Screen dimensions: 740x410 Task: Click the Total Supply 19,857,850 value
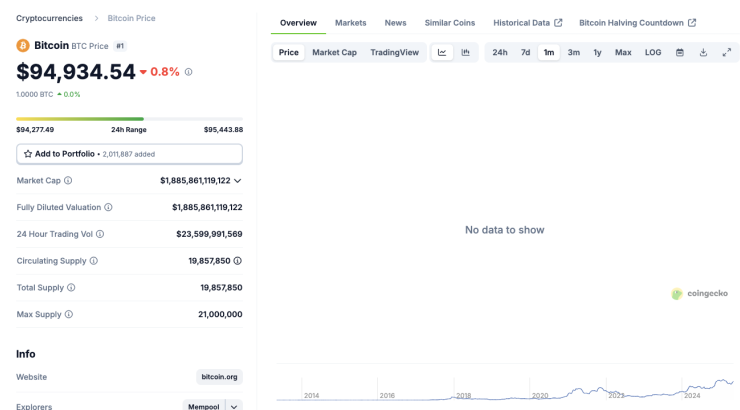(x=221, y=287)
